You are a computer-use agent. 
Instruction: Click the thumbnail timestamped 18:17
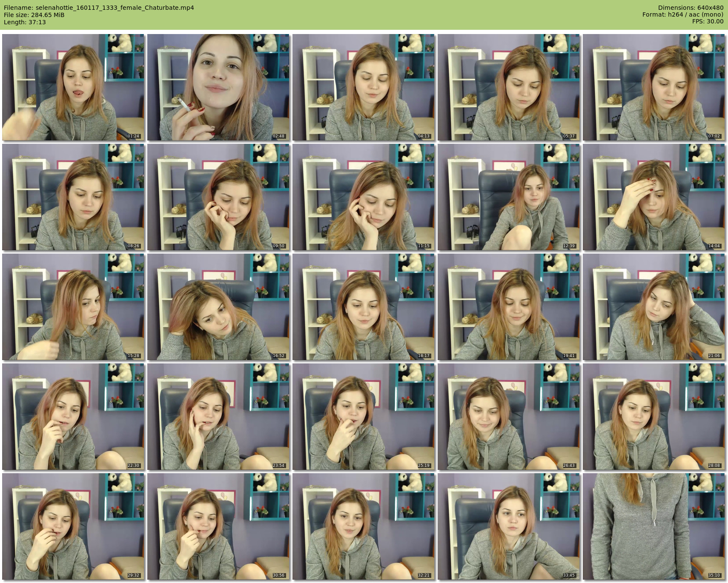coord(363,307)
